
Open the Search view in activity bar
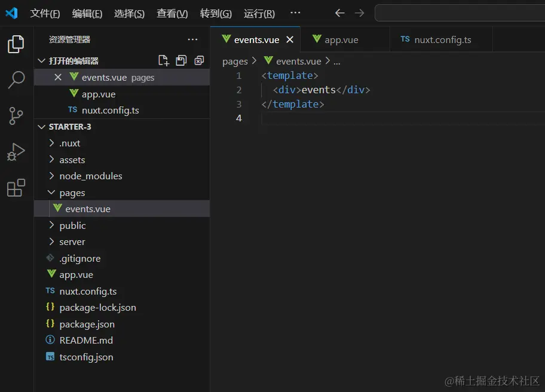tap(16, 79)
